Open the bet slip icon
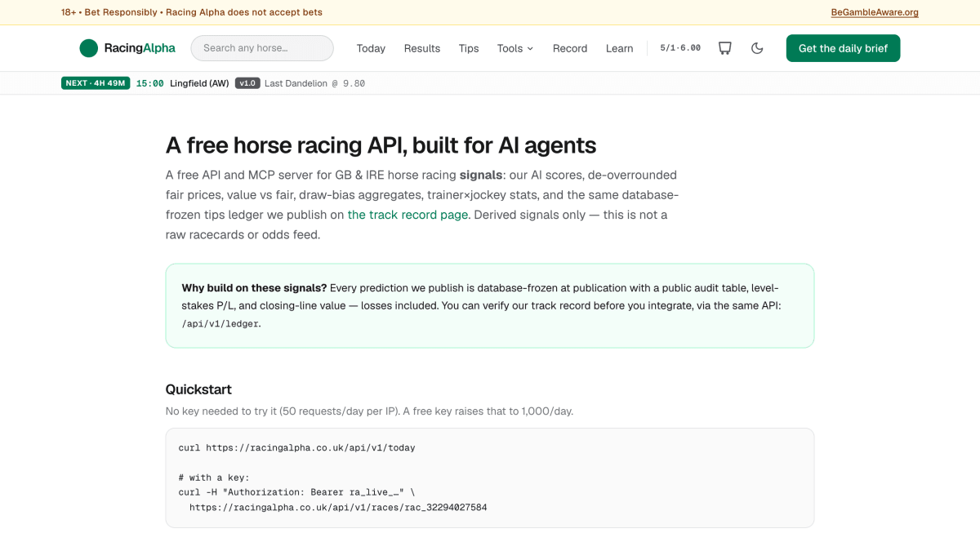 [x=724, y=48]
